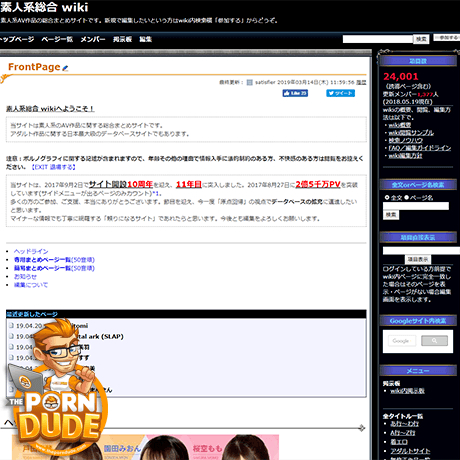460x460 pixels.
Task: Click the 検索 button in the top bar
Action: tap(421, 39)
